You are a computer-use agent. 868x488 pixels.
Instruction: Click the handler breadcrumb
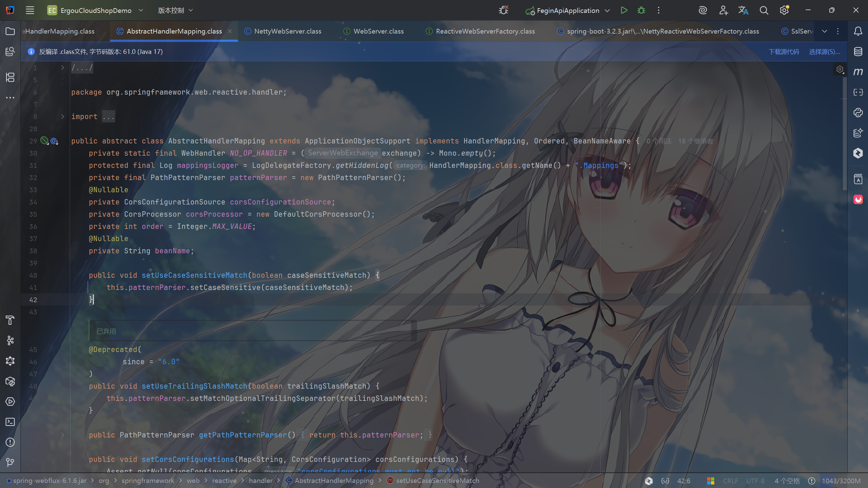pos(261,481)
